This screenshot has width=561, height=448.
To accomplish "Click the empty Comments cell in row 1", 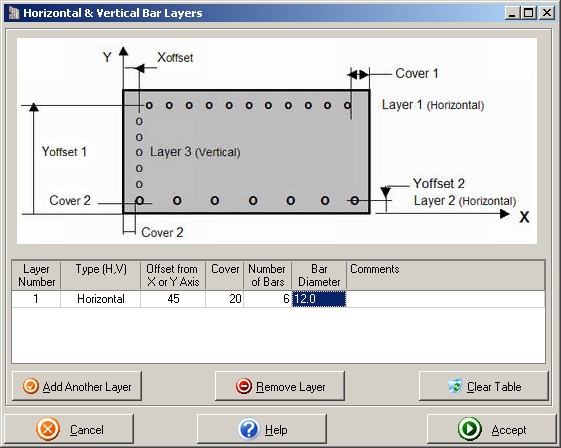I will coord(446,299).
